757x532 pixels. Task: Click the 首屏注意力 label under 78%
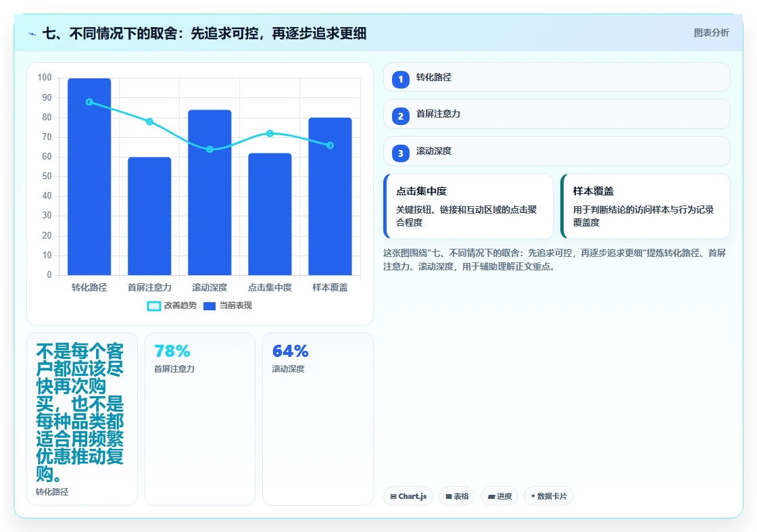tap(174, 369)
